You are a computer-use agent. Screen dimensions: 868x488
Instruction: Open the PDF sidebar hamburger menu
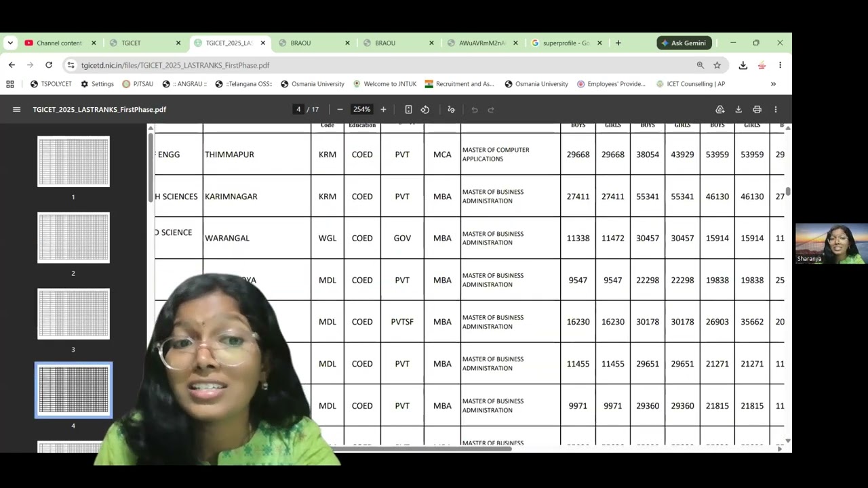[16, 110]
